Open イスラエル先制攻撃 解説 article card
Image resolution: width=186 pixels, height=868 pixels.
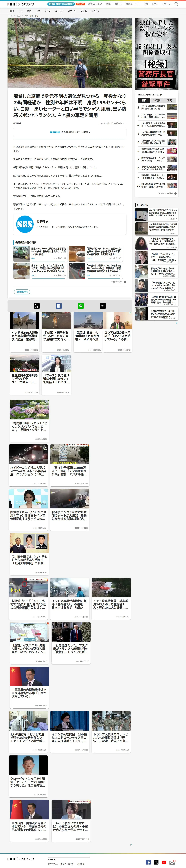29,643
